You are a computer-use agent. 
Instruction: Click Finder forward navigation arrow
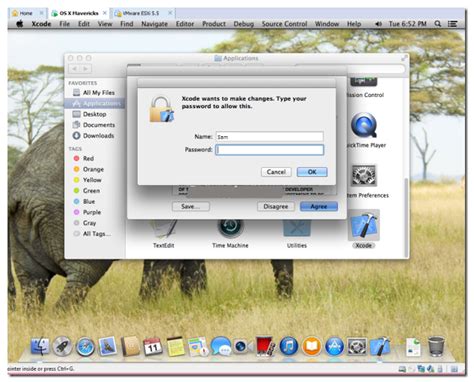(85, 69)
